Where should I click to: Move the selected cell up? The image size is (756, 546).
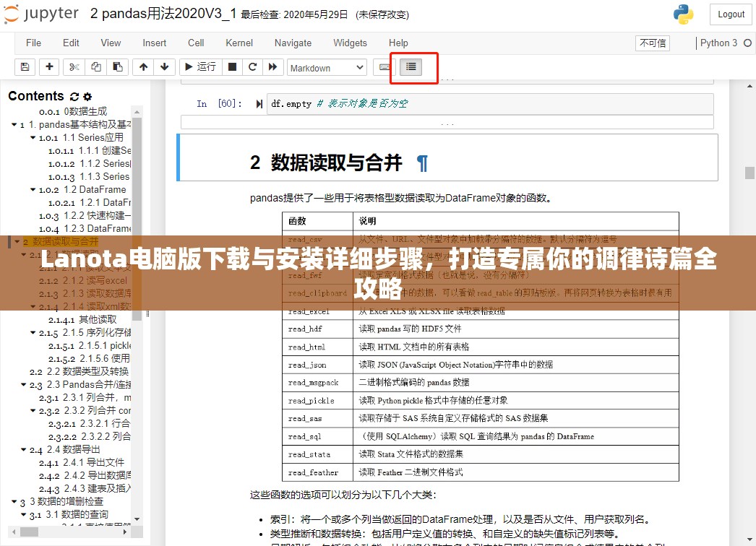coord(143,66)
